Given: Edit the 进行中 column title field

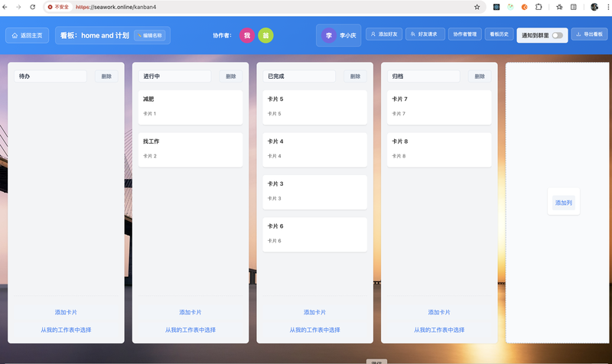Looking at the screenshot, I should tap(175, 76).
